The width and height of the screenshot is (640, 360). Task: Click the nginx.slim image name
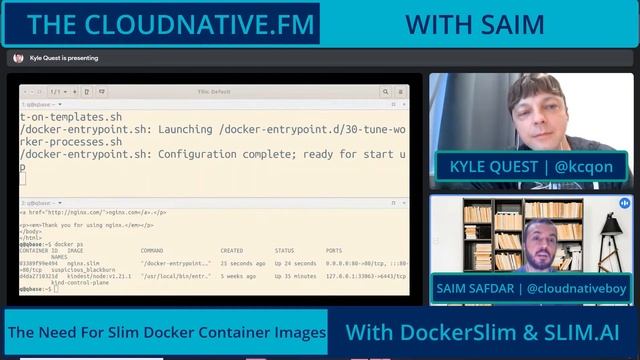click(83, 264)
